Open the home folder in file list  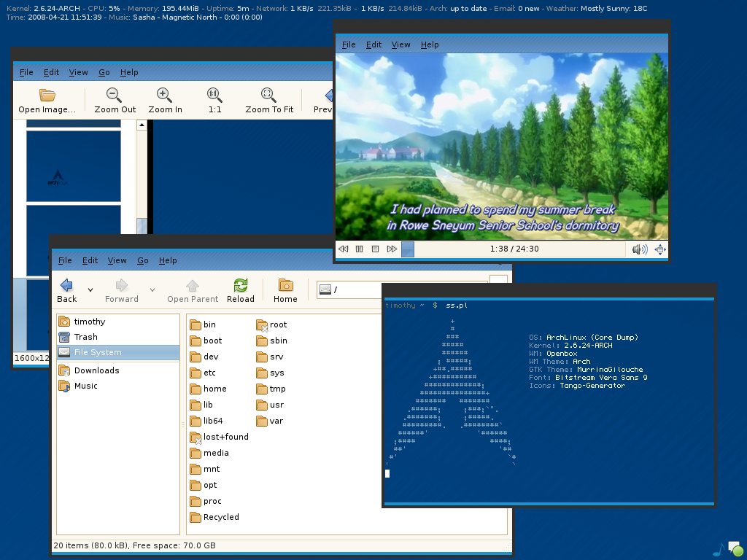click(208, 389)
